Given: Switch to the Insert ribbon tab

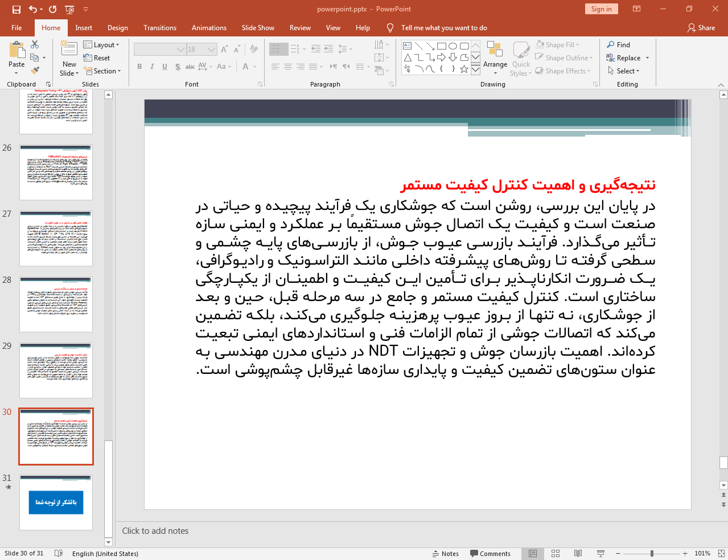Looking at the screenshot, I should coord(84,27).
